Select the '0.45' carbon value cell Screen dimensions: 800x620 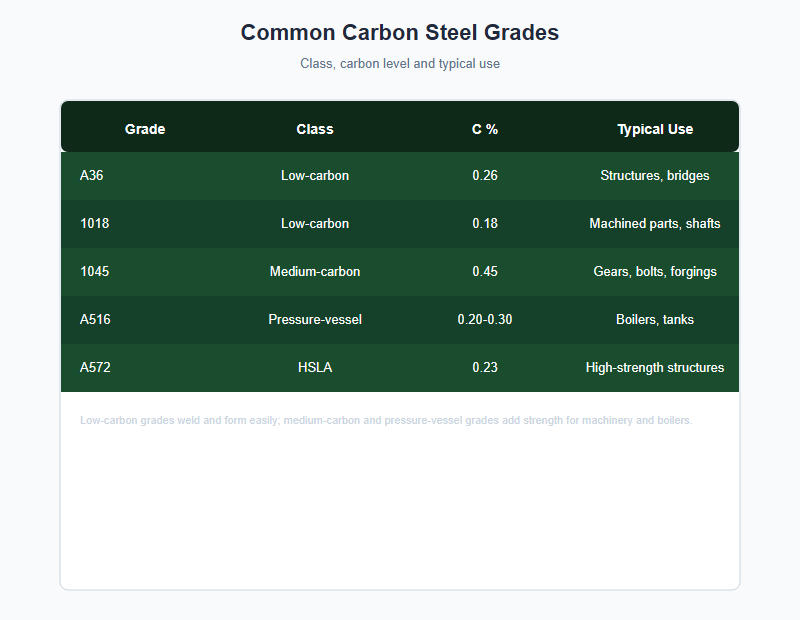coord(485,271)
